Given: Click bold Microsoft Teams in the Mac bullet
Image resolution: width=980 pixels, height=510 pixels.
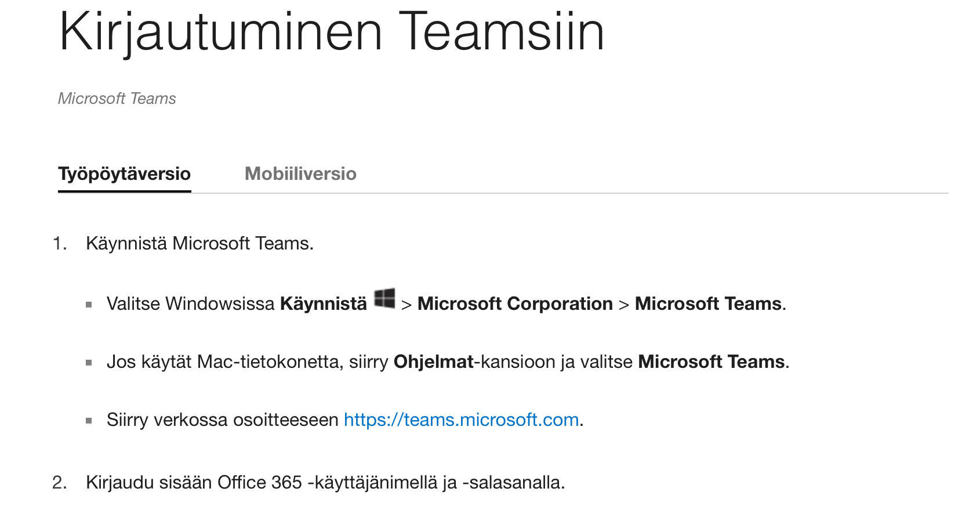Looking at the screenshot, I should click(x=711, y=361).
